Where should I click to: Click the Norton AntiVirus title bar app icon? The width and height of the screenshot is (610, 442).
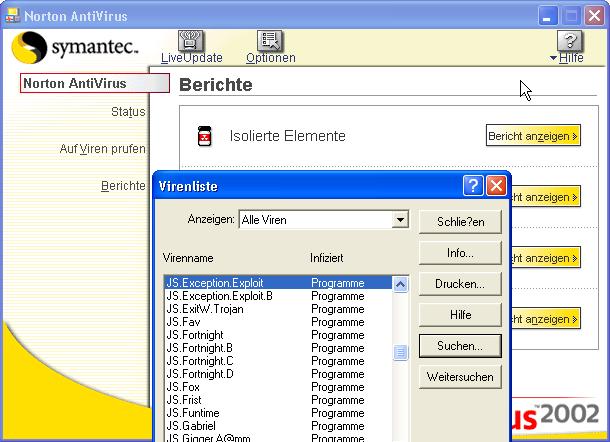12,16
